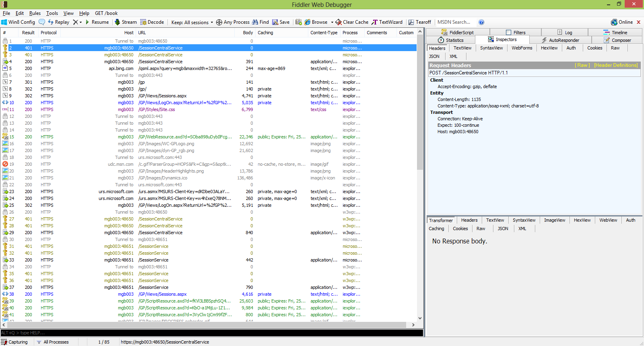Click the blue help question icon
The width and height of the screenshot is (644, 346).
481,22
